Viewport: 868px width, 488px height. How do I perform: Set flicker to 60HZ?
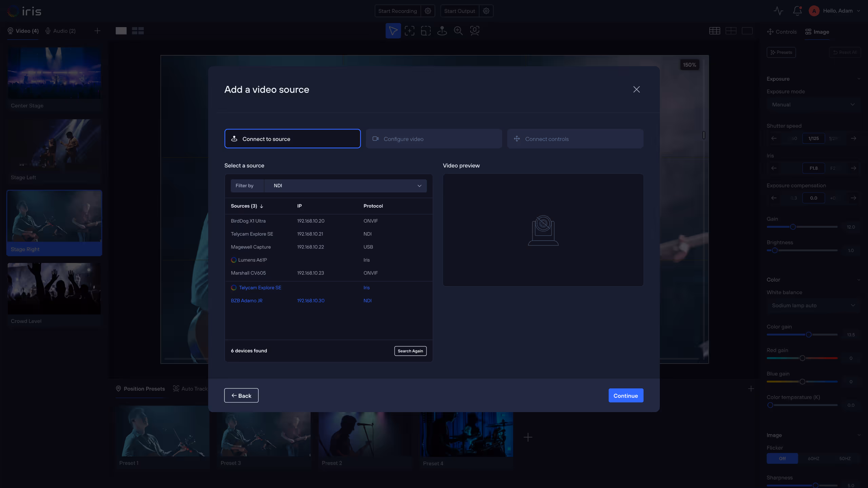tap(813, 459)
